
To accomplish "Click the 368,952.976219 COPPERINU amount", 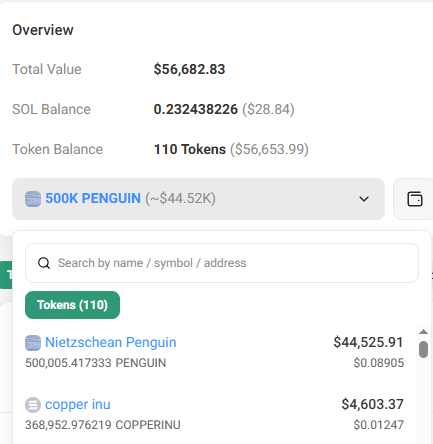I will pyautogui.click(x=103, y=425).
